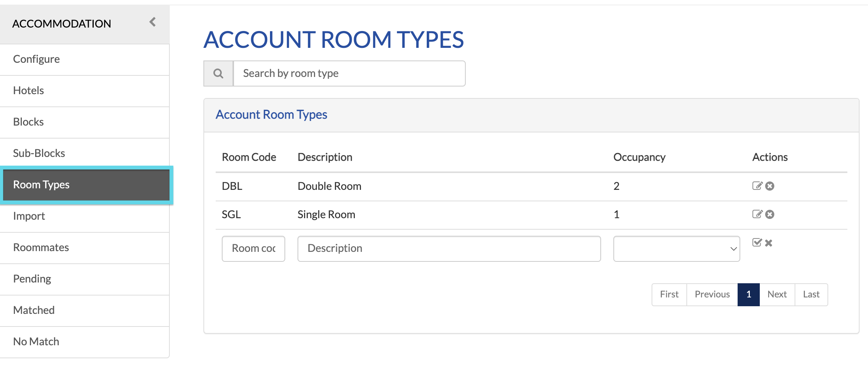Click the Single Room description cell
Screen dimensions: 868x369
click(x=326, y=215)
